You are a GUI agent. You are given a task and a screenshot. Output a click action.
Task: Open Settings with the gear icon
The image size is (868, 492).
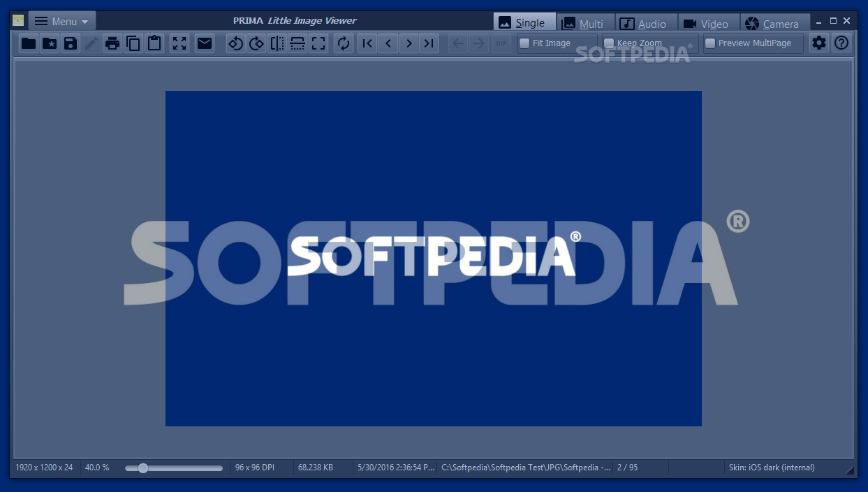click(x=819, y=43)
